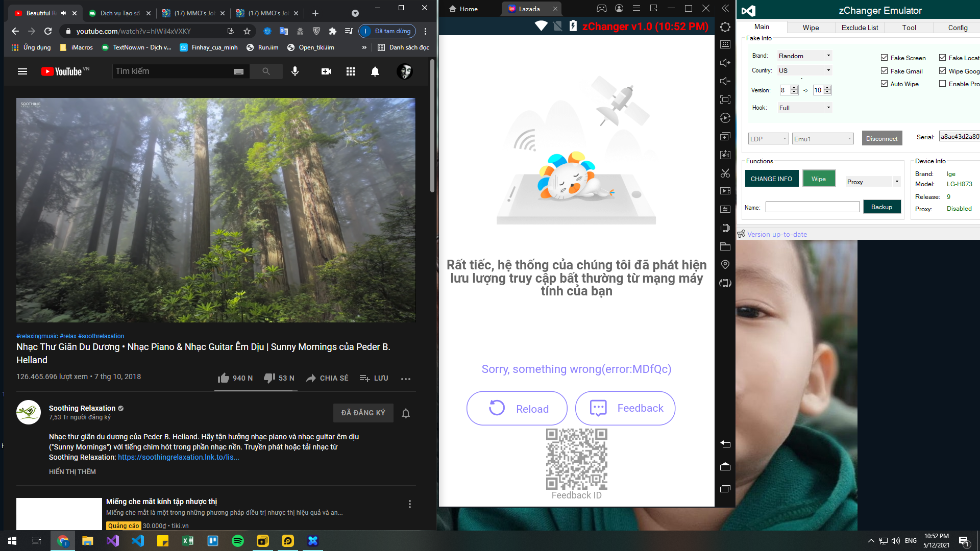Switch to Tool tab in zChanger
The height and width of the screenshot is (551, 980).
point(909,28)
